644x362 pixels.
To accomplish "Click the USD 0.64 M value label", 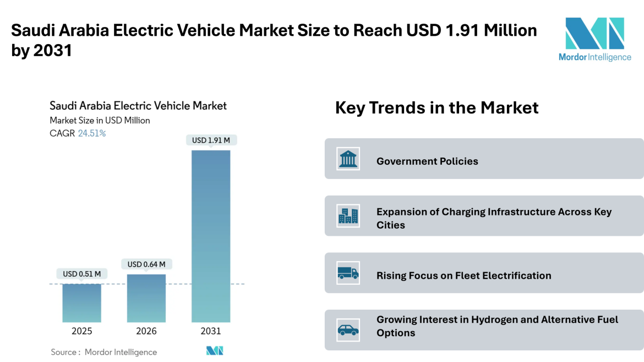I will 146,264.
